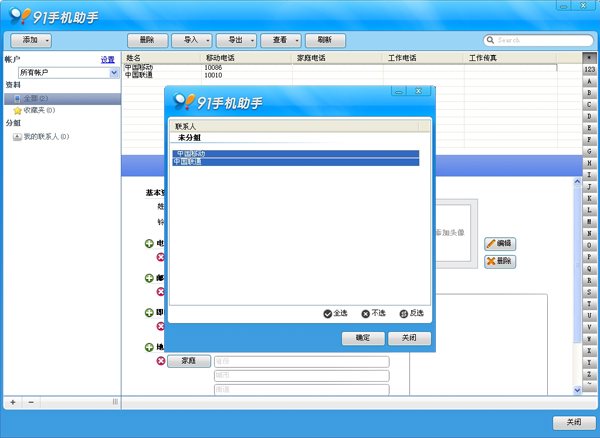
Task: Confirm with 确定 in the dialog
Action: (x=363, y=338)
